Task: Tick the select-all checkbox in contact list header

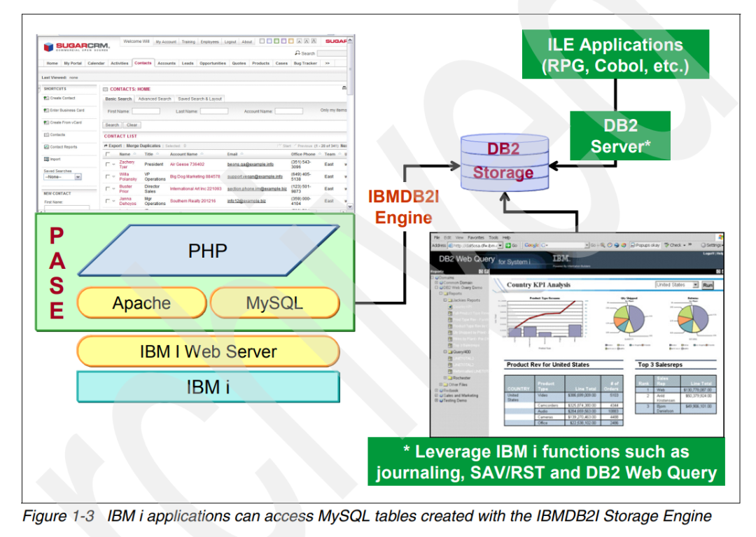Action: [x=108, y=154]
